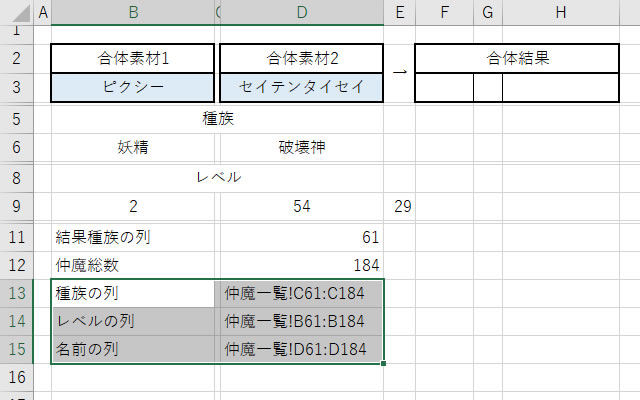Click the 種族 label cell
This screenshot has height=400, width=640.
point(218,119)
